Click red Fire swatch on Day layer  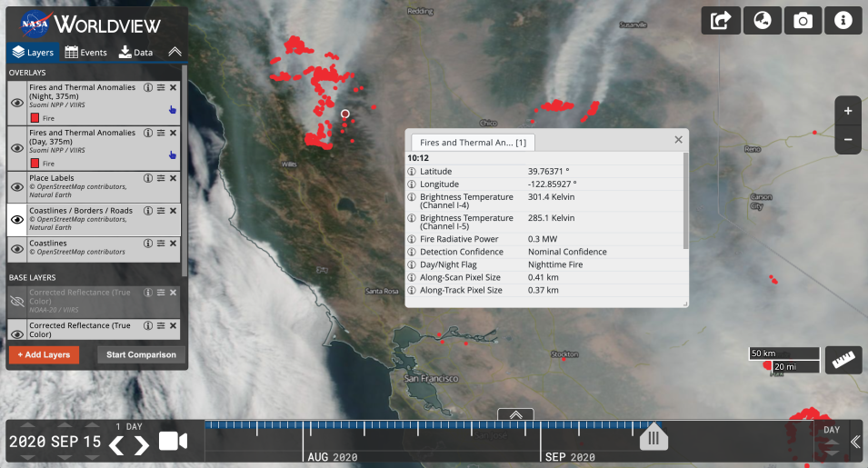click(35, 164)
